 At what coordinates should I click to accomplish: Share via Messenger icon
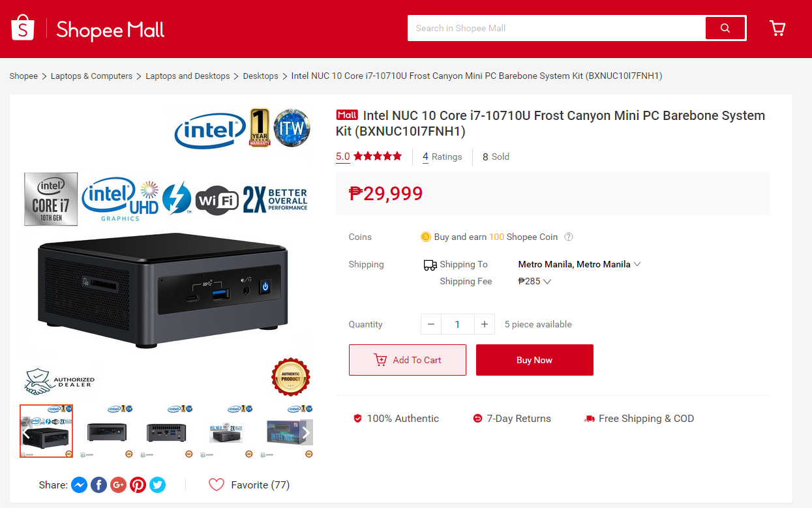click(79, 485)
